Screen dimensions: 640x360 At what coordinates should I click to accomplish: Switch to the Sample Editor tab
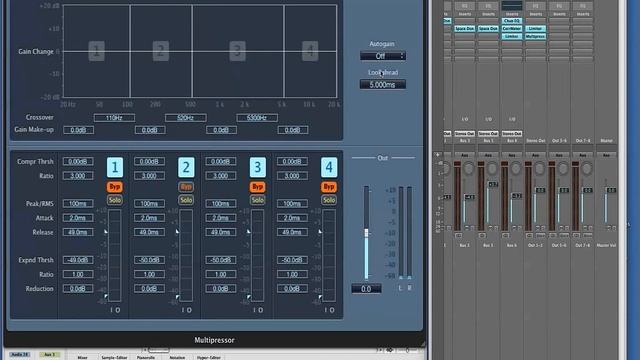pyautogui.click(x=114, y=357)
